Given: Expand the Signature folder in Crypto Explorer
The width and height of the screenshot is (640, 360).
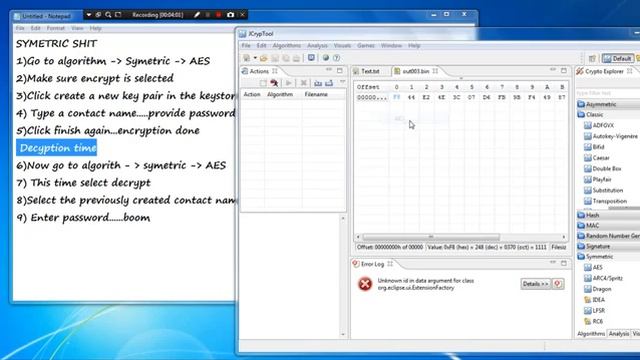Looking at the screenshot, I should (598, 246).
